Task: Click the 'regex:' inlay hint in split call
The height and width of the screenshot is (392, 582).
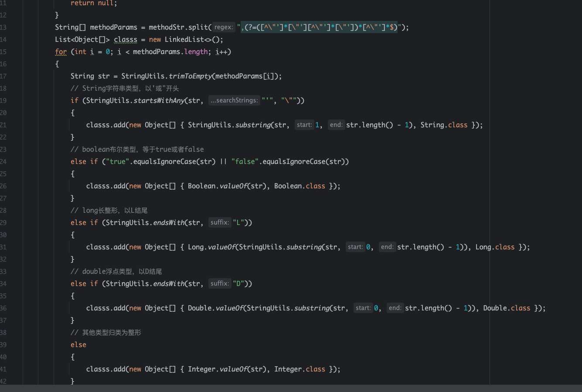Action: pos(224,27)
